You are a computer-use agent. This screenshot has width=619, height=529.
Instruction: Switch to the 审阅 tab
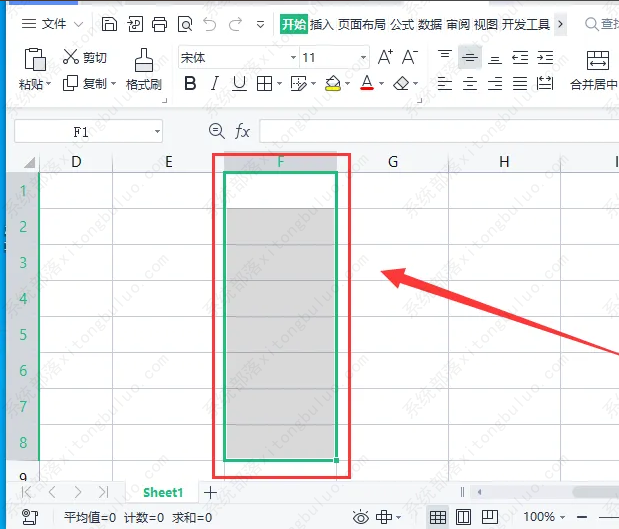pos(458,24)
